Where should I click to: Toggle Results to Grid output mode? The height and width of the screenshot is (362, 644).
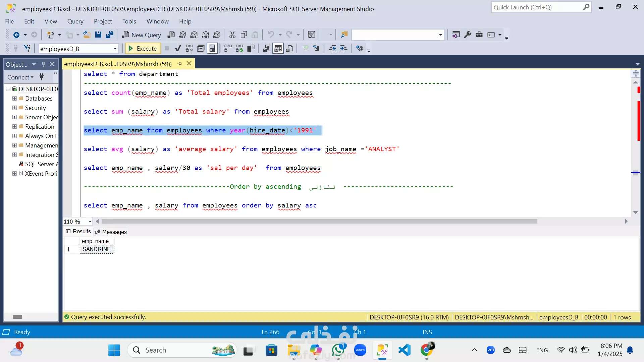(x=278, y=49)
